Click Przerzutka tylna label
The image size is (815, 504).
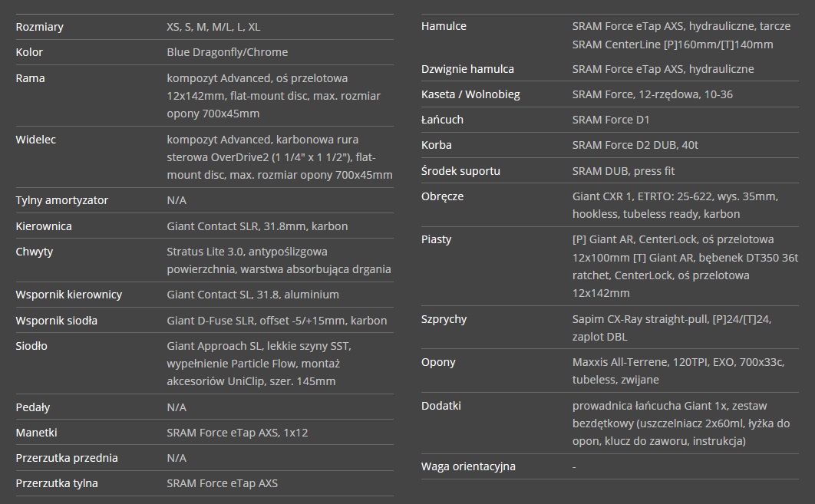pos(57,483)
